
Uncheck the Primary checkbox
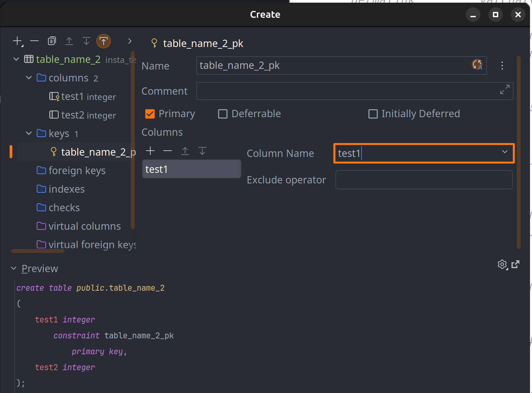(150, 114)
